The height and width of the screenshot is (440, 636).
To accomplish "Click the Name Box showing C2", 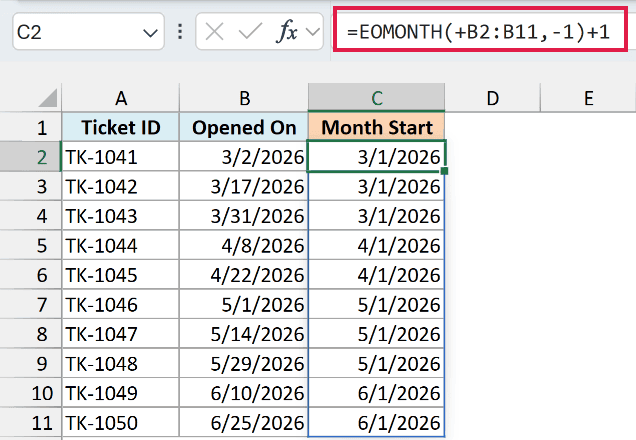I will coord(88,32).
